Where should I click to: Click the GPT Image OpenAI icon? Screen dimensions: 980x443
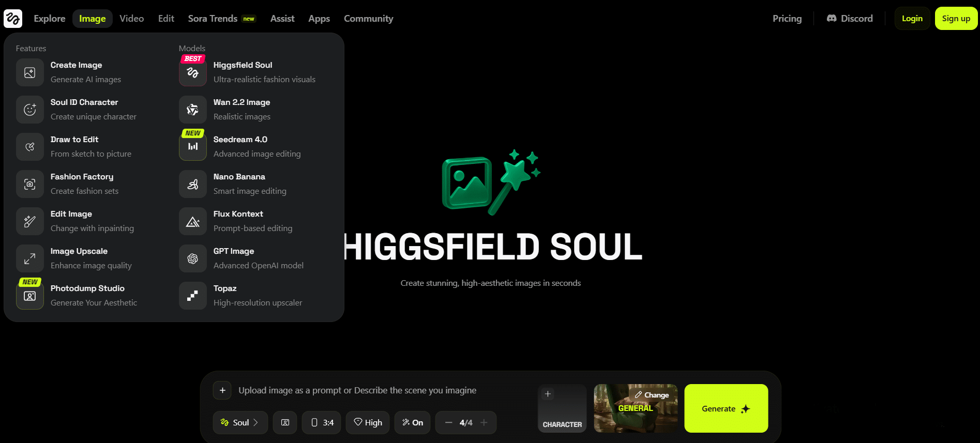point(193,258)
